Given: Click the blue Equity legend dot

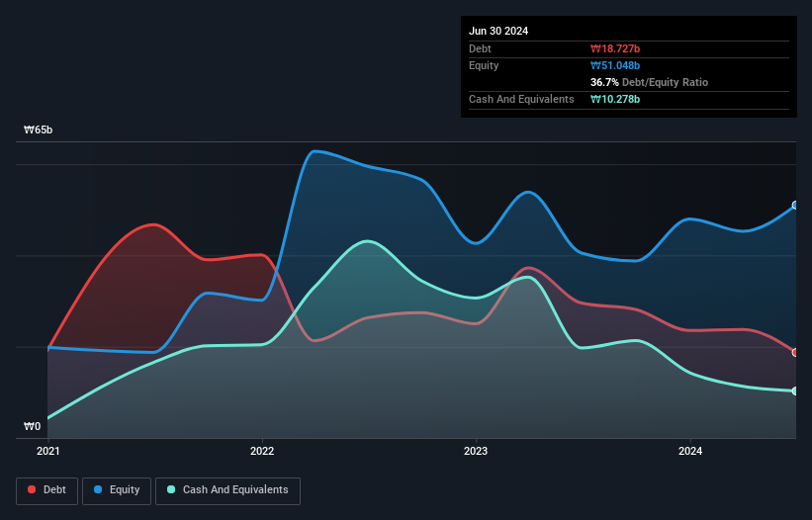Looking at the screenshot, I should coord(98,489).
